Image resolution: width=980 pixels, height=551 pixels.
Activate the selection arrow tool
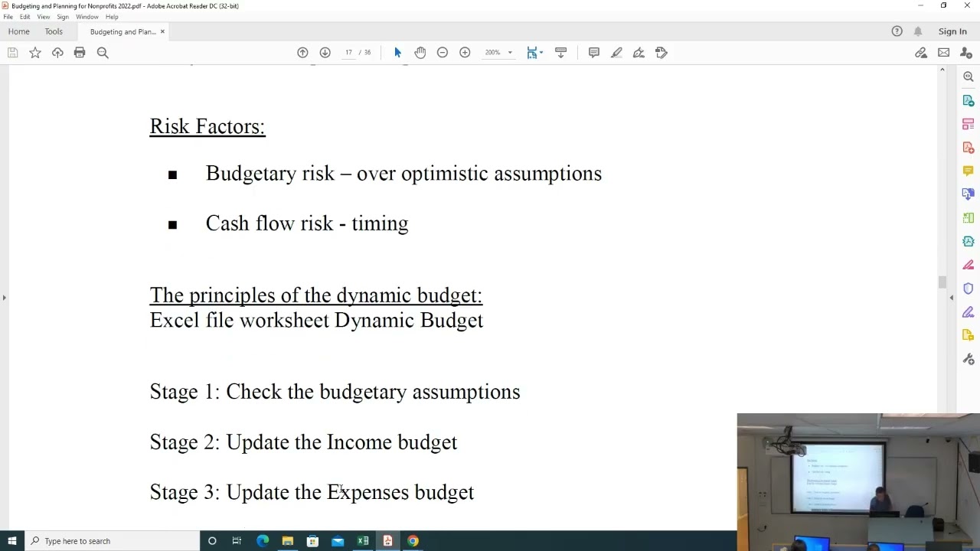(397, 53)
